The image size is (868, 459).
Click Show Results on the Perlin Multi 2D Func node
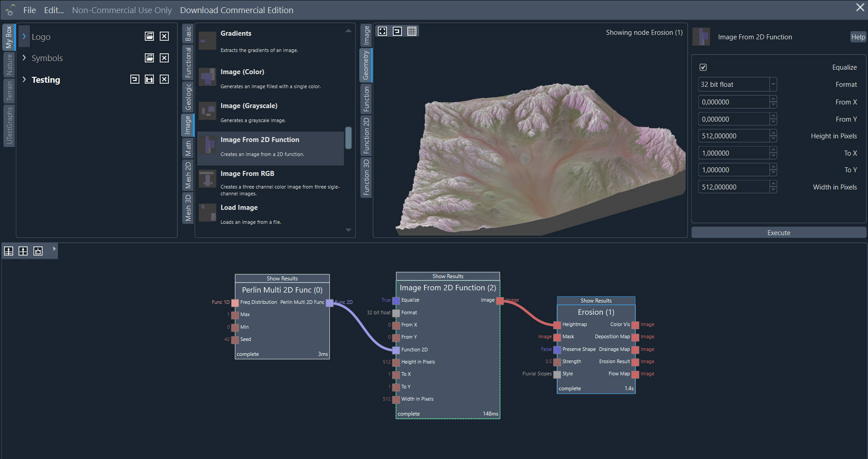[x=282, y=278]
